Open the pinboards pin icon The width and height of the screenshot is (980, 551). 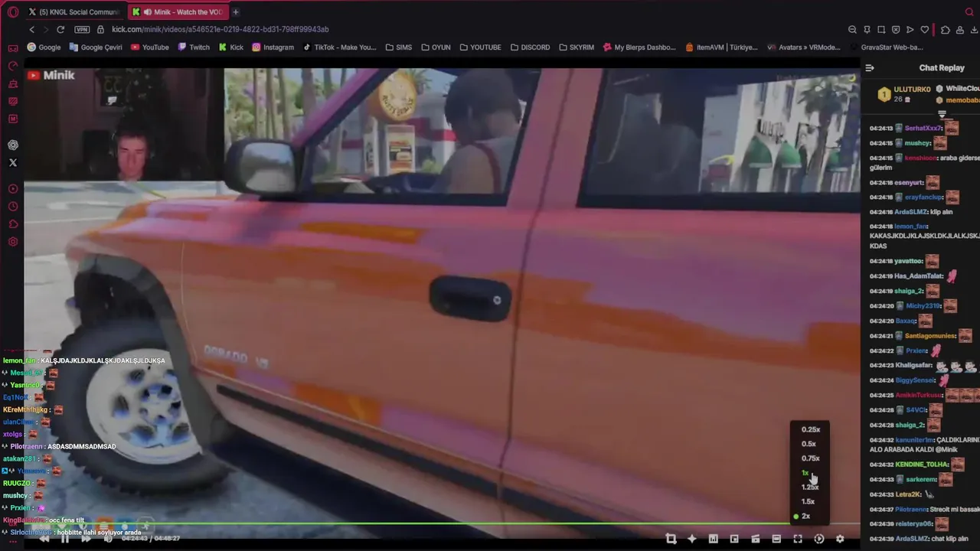tap(867, 29)
